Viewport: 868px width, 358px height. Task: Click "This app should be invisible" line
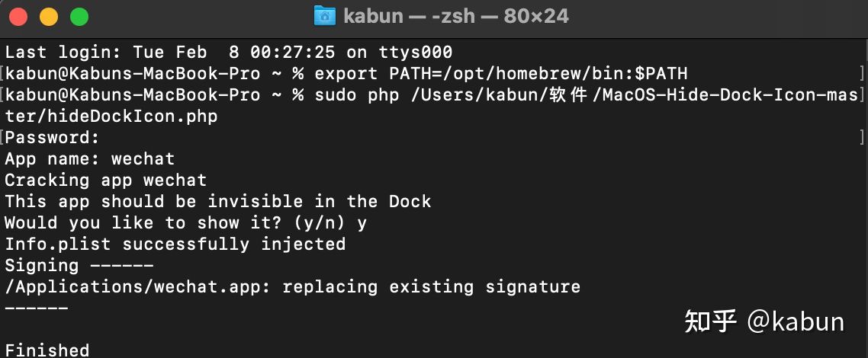click(x=218, y=202)
